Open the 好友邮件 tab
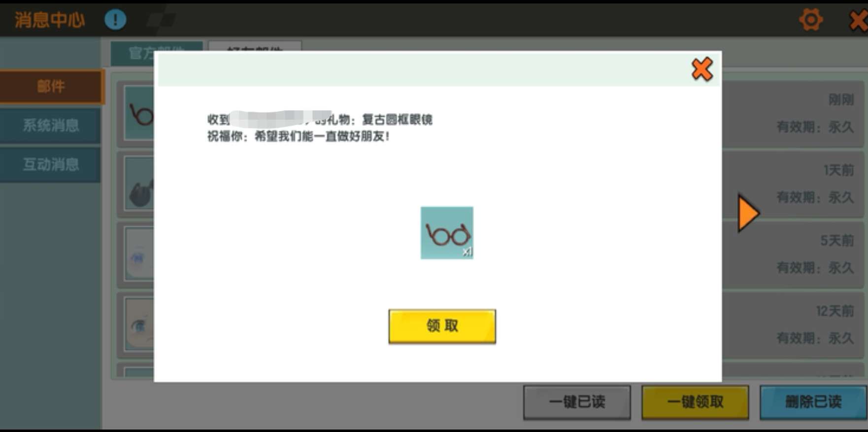The height and width of the screenshot is (432, 868). tap(255, 46)
